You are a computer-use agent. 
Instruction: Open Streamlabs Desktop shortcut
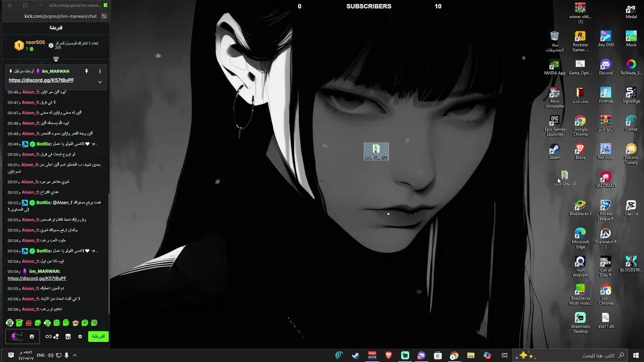(x=580, y=323)
